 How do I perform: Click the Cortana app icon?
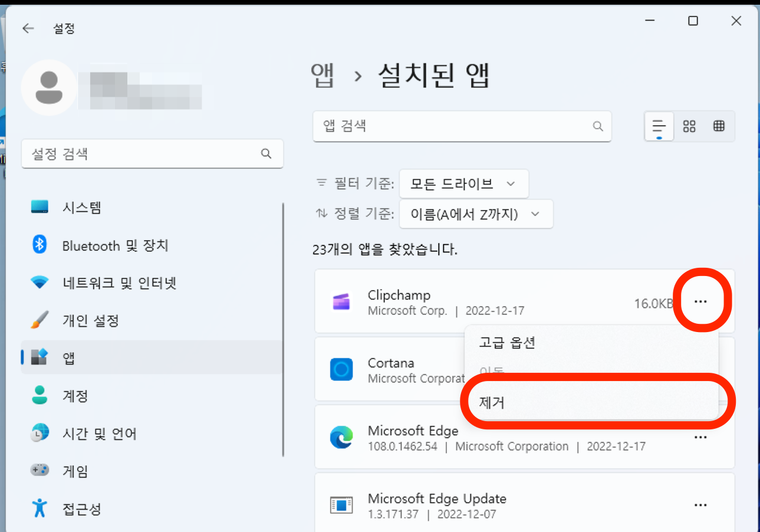click(x=341, y=370)
